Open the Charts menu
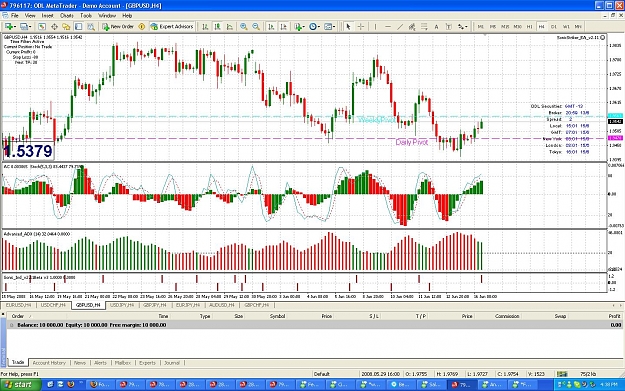This screenshot has width=625, height=391. coord(67,16)
